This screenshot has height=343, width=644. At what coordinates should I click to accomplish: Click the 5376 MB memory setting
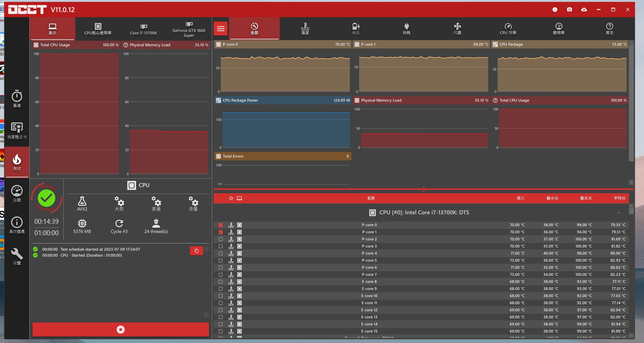(x=82, y=226)
